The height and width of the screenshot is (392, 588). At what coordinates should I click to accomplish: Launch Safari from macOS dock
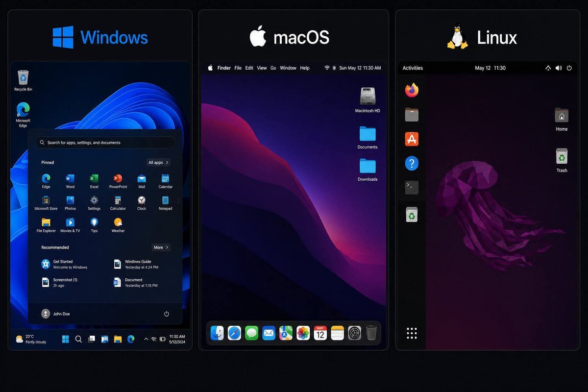coord(234,333)
